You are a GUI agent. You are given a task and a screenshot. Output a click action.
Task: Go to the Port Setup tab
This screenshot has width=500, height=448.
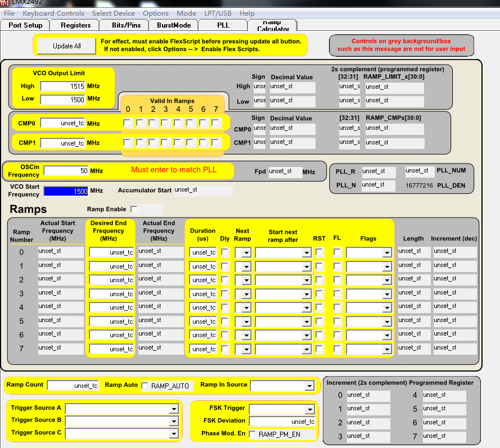25,25
